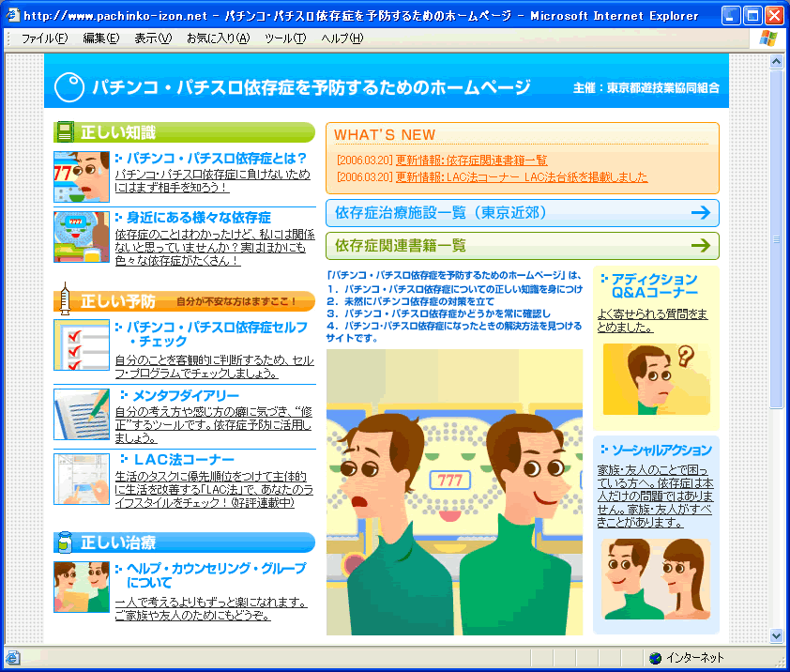Open the ファイル(F) menu
This screenshot has width=790, height=672.
click(44, 38)
